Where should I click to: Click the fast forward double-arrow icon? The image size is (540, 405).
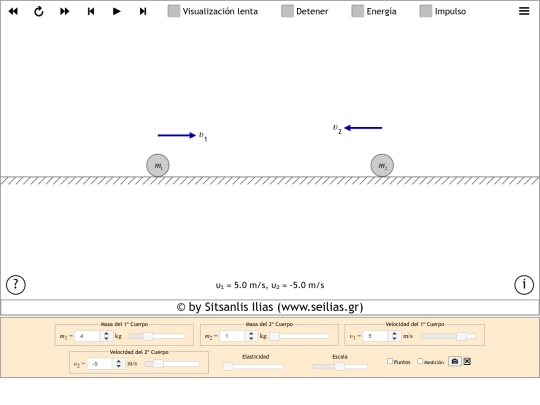(x=65, y=11)
